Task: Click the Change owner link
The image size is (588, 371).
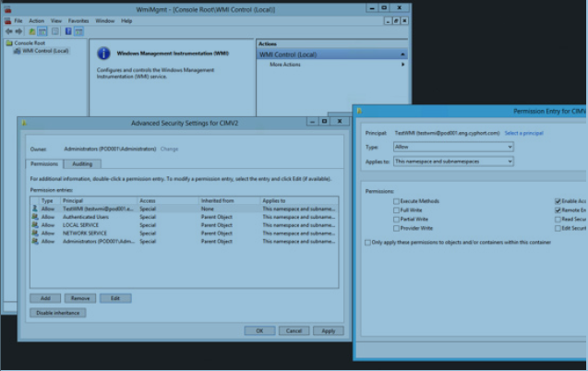Action: pos(169,150)
